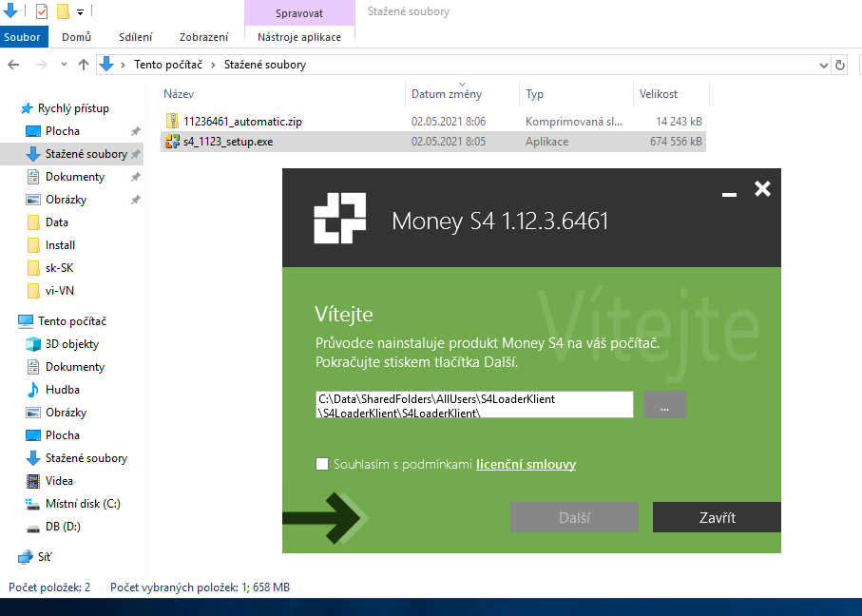
Task: Open 3D objekty in the sidebar
Action: [x=71, y=344]
